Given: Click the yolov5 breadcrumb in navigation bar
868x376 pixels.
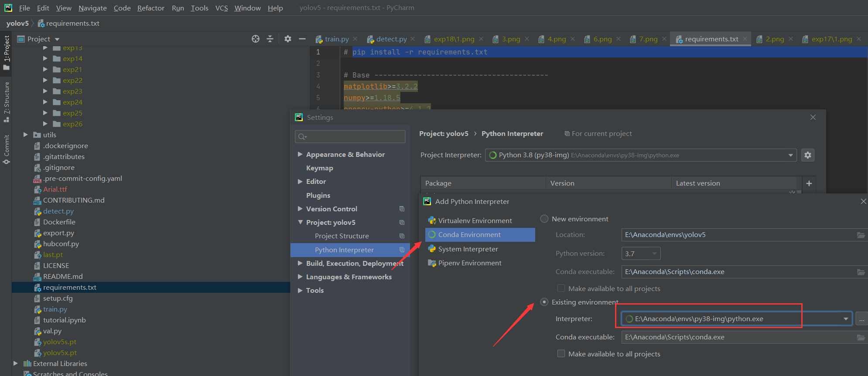Looking at the screenshot, I should point(17,24).
